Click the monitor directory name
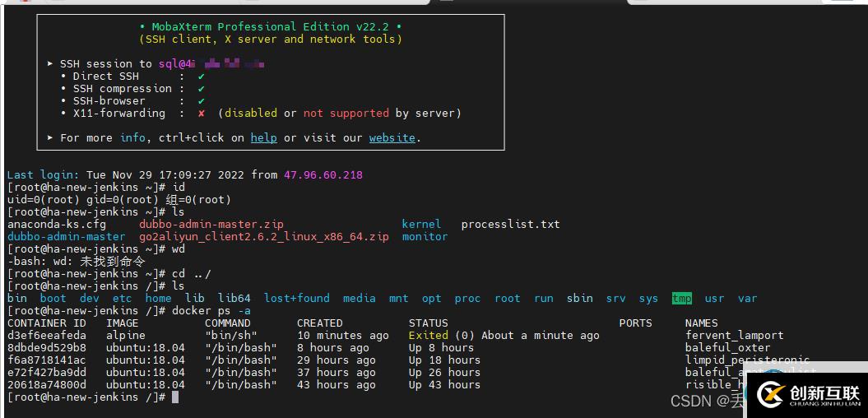Viewport: 868px width, 418px height. pos(425,237)
